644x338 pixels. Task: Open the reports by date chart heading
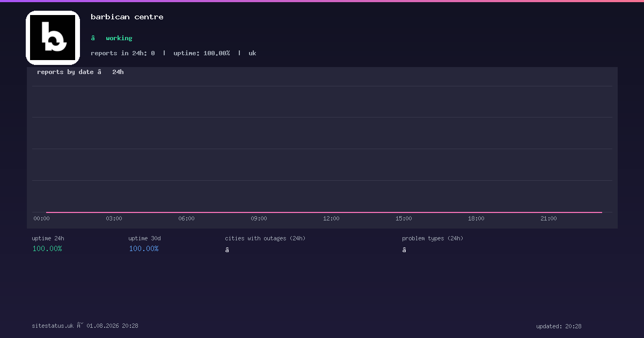[x=65, y=72]
